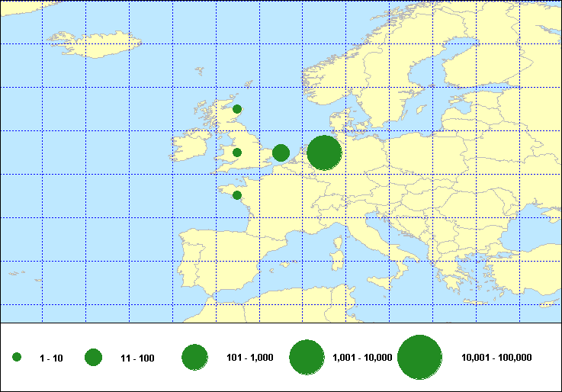Select the small green marker over Wales
The width and height of the screenshot is (562, 392).
click(237, 153)
